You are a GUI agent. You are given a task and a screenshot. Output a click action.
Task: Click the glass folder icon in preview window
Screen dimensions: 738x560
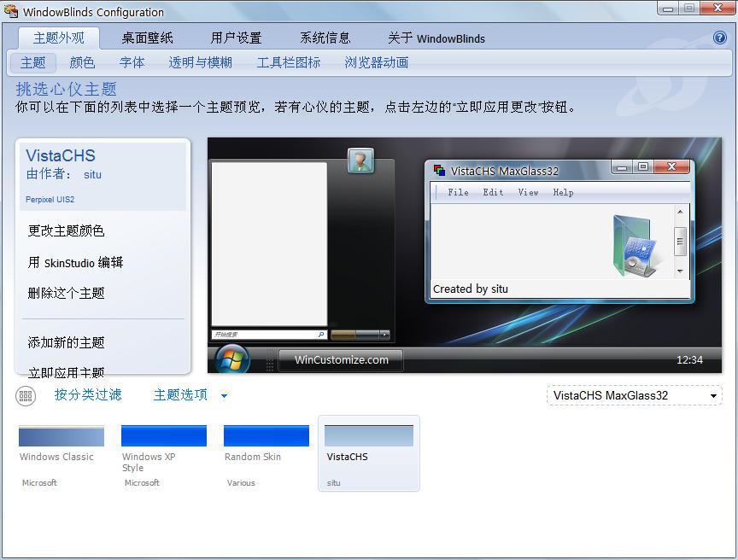point(635,246)
